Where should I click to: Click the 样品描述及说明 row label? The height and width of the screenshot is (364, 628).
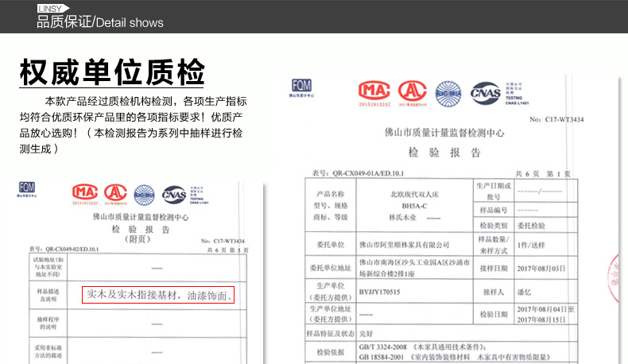click(48, 295)
